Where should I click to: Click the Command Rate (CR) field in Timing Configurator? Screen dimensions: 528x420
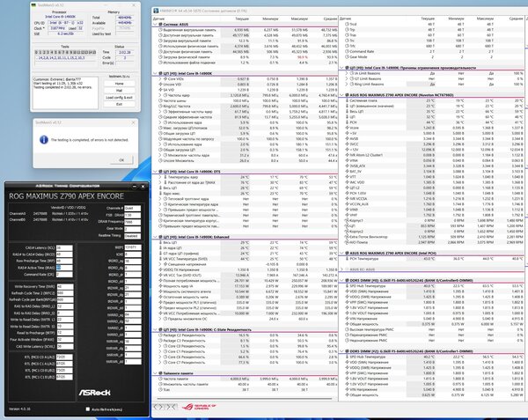pyautogui.click(x=64, y=275)
